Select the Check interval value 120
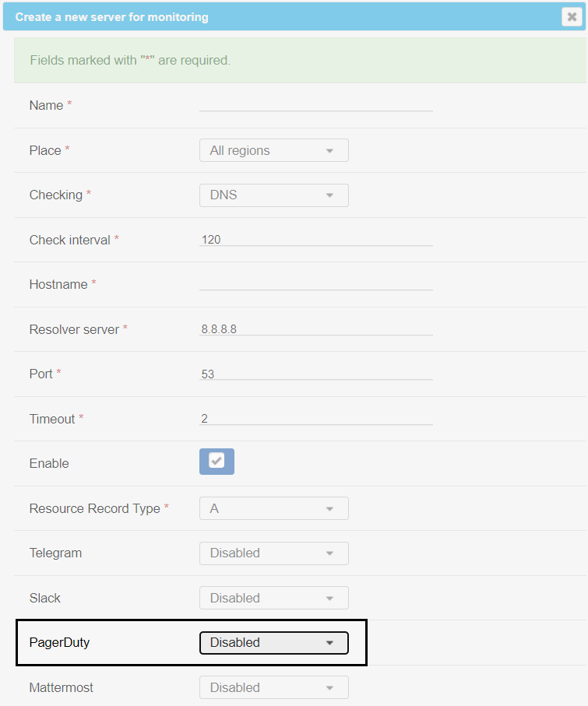The width and height of the screenshot is (588, 706). coord(210,240)
